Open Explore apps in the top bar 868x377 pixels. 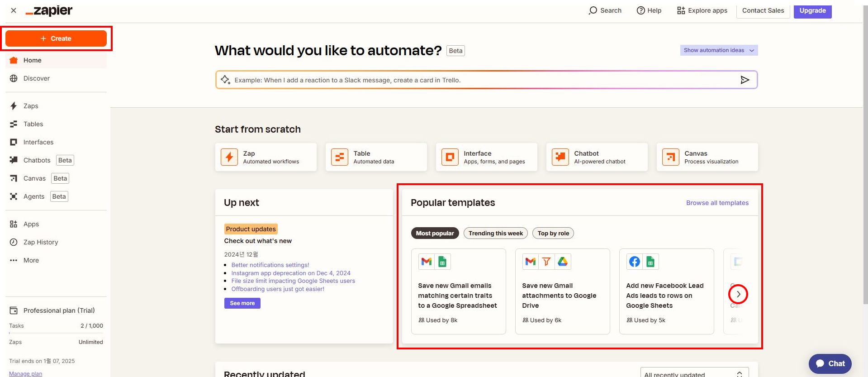coord(702,10)
